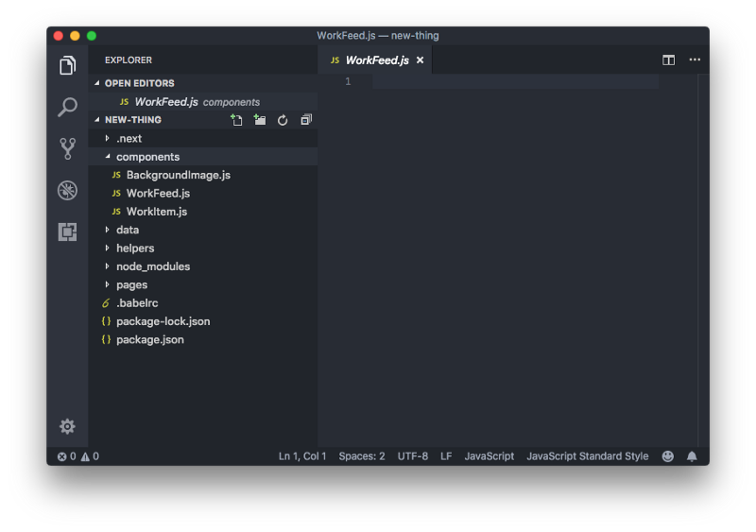Screen dimensions: 756x532
Task: Open the Extensions view icon
Action: 67,232
